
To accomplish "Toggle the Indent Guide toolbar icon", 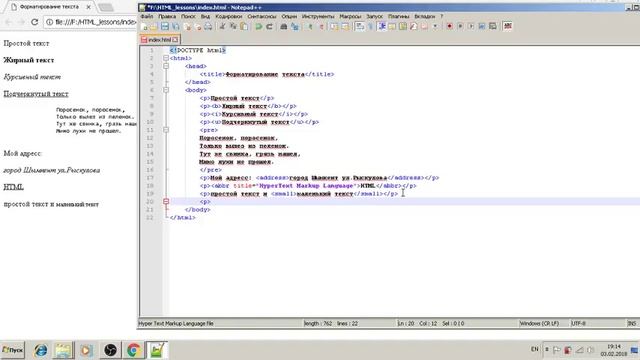I will [x=382, y=27].
